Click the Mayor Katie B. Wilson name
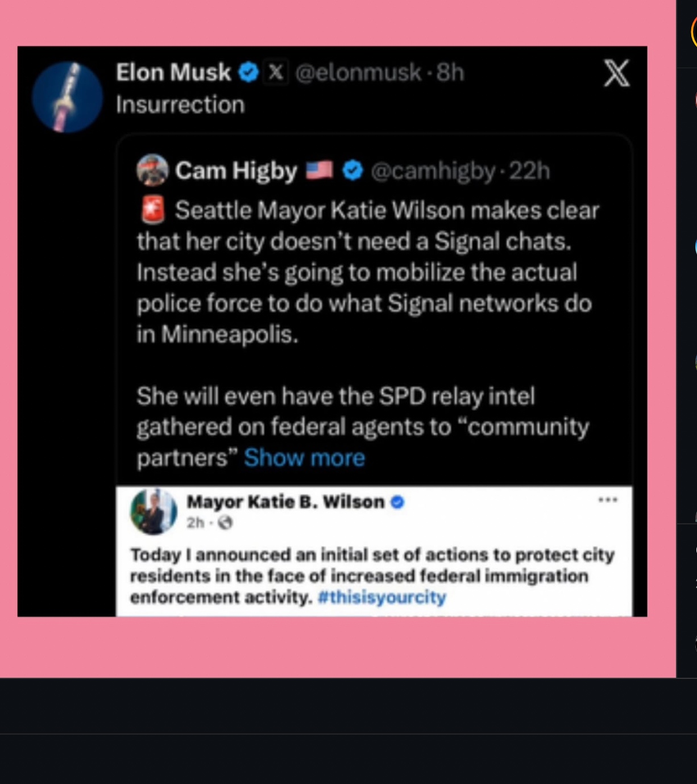 (x=285, y=502)
